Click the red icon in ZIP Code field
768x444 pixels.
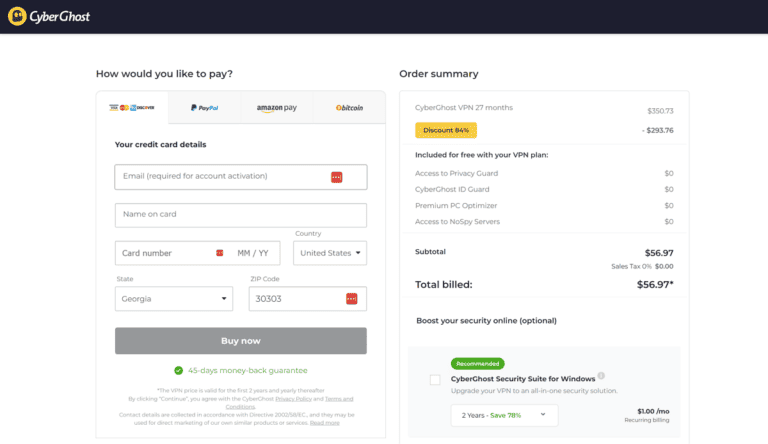coord(351,299)
